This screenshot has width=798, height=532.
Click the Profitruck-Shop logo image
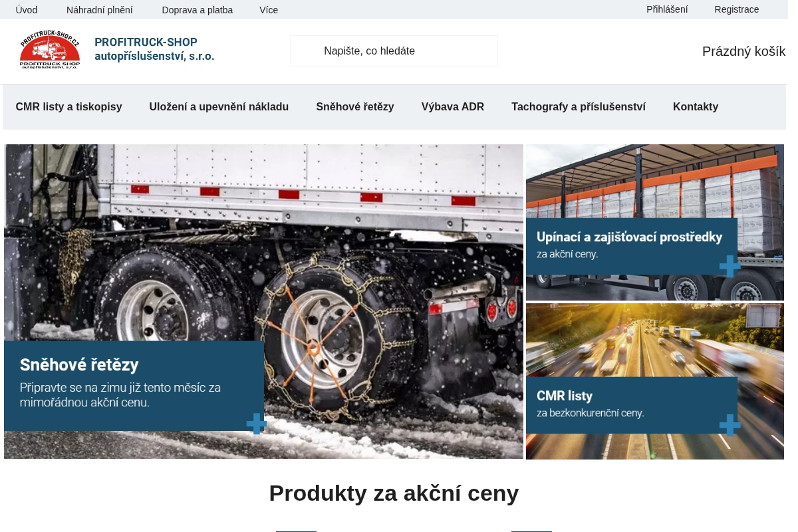(x=50, y=50)
